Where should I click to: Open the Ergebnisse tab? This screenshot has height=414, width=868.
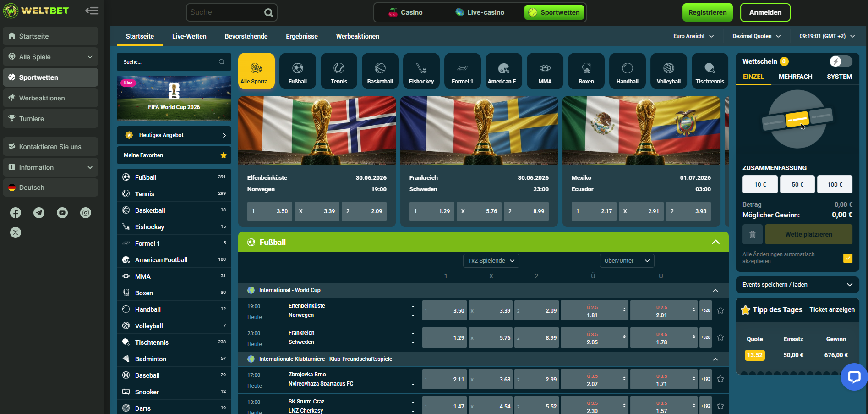coord(302,36)
